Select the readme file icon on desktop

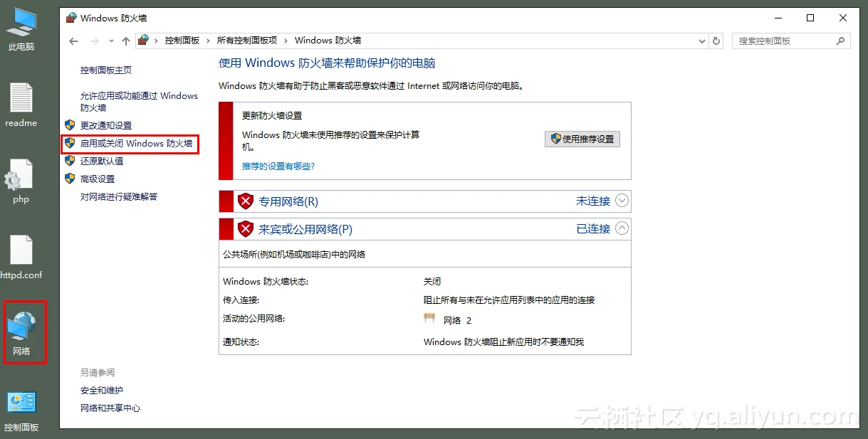pos(21,105)
